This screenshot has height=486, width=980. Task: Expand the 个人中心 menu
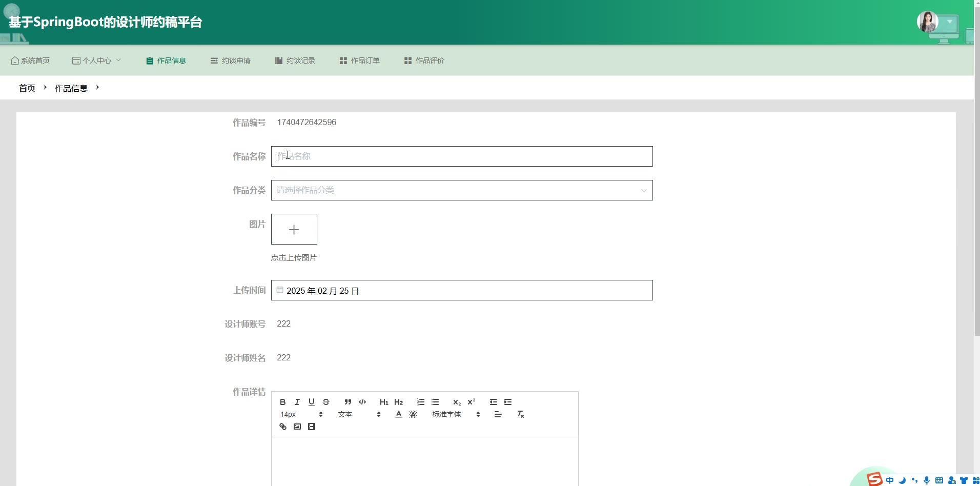click(x=96, y=60)
